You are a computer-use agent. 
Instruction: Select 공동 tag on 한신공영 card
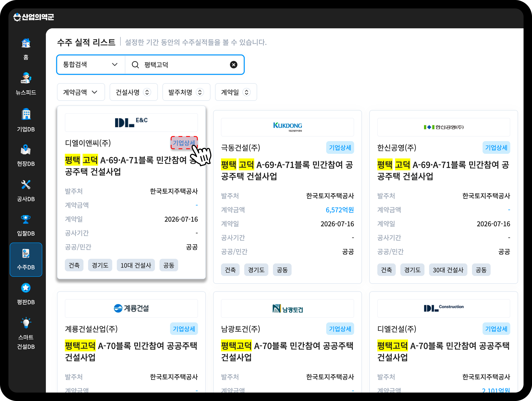point(481,270)
